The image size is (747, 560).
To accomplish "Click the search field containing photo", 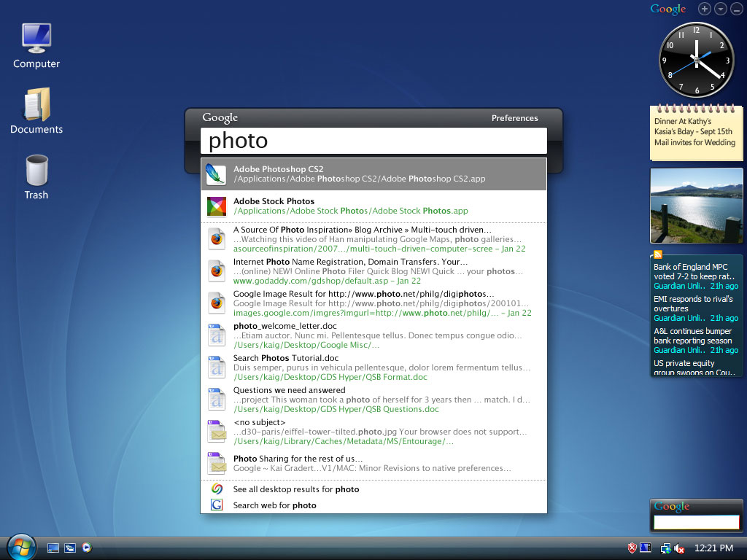I will coord(373,141).
